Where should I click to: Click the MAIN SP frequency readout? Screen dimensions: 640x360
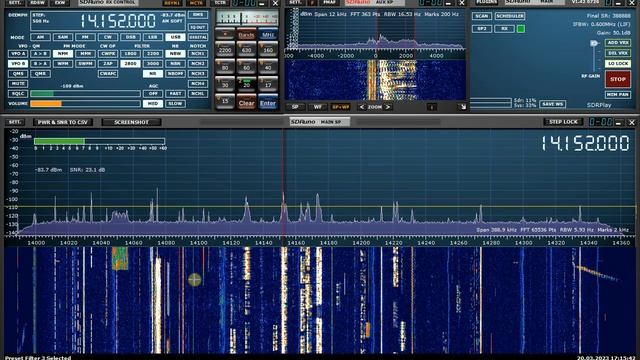(585, 144)
